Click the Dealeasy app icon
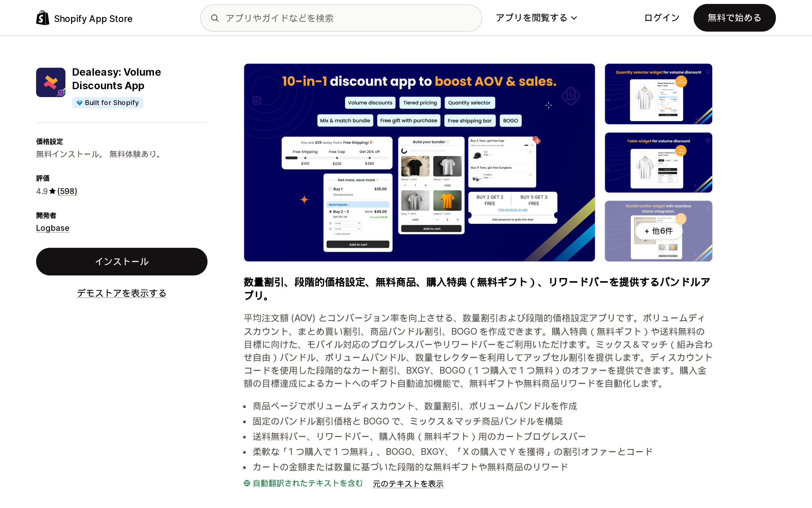Image resolution: width=812 pixels, height=508 pixels. 51,82
